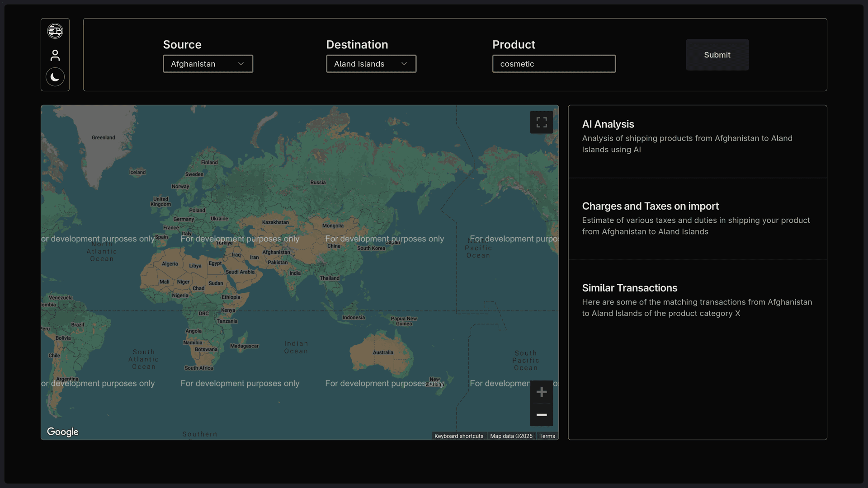Click the Product input field
This screenshot has width=868, height=488.
point(554,64)
